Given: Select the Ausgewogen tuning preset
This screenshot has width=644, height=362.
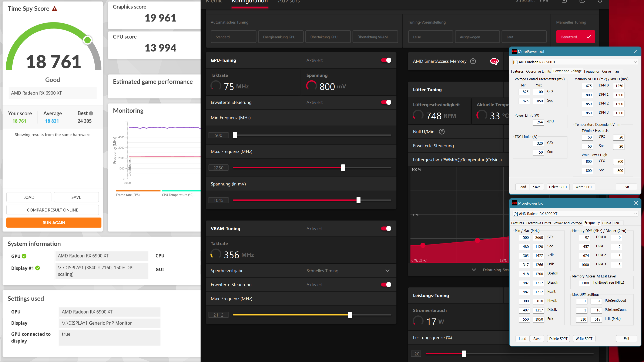Looking at the screenshot, I should coord(477,37).
